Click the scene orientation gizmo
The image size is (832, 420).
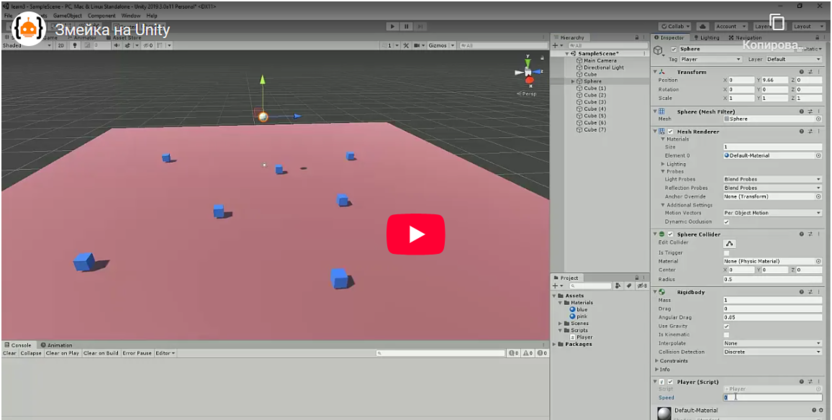coord(528,72)
